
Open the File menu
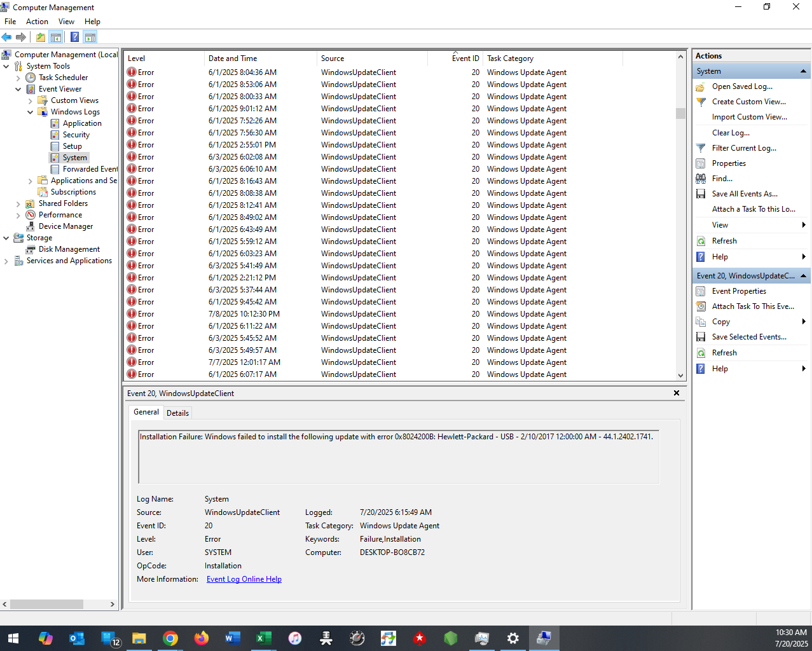[10, 22]
